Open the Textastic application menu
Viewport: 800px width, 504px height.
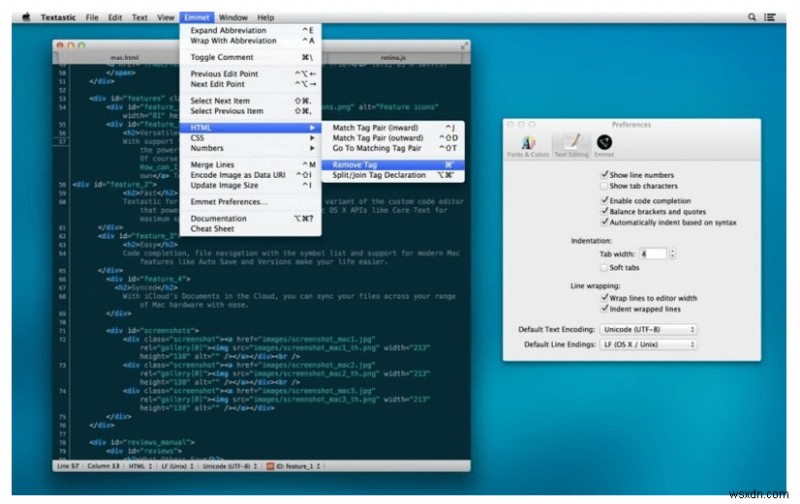pos(58,17)
